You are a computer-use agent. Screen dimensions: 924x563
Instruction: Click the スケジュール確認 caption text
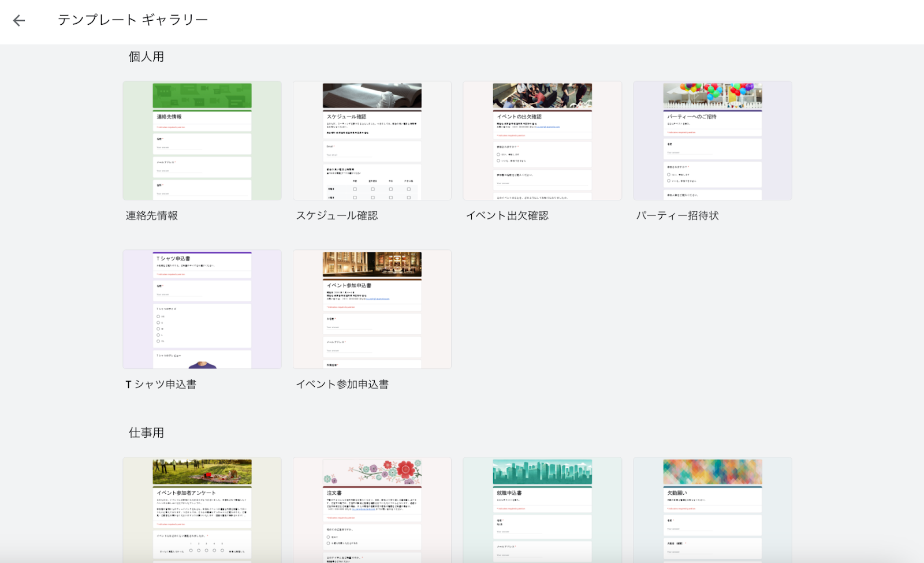click(337, 216)
